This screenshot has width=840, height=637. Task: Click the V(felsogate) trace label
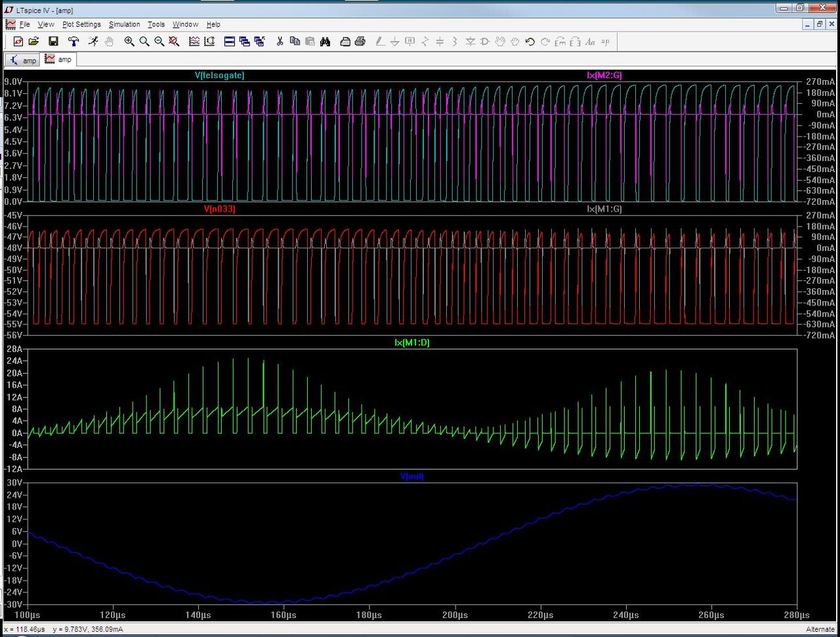[219, 76]
